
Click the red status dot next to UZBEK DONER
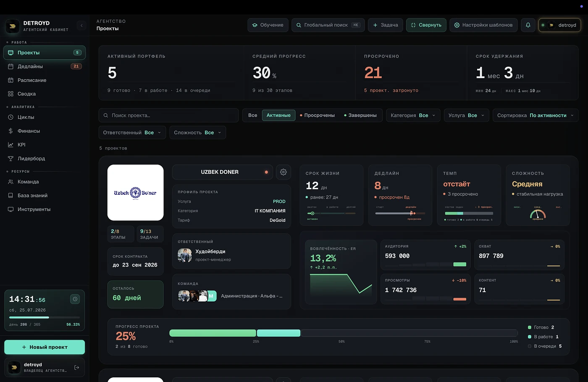point(266,172)
